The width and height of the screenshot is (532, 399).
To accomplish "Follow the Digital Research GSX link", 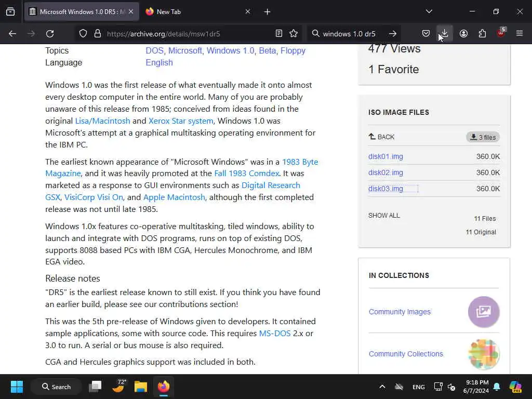I will tap(271, 185).
